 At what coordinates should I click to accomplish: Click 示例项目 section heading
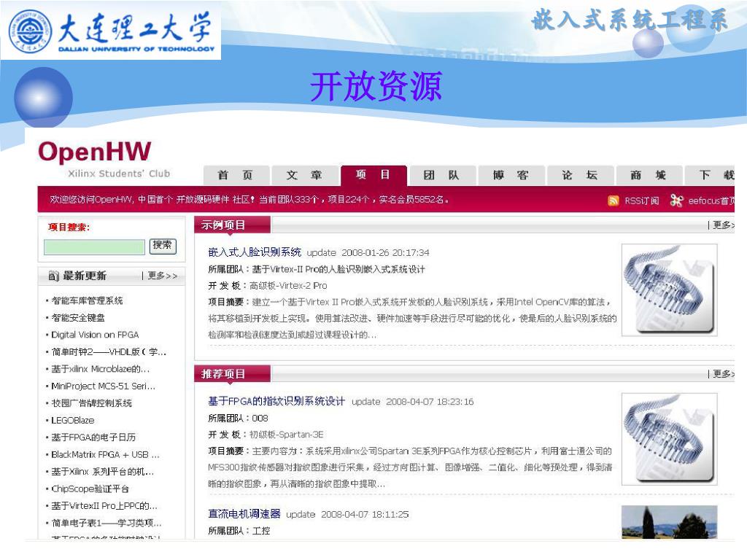click(x=223, y=225)
